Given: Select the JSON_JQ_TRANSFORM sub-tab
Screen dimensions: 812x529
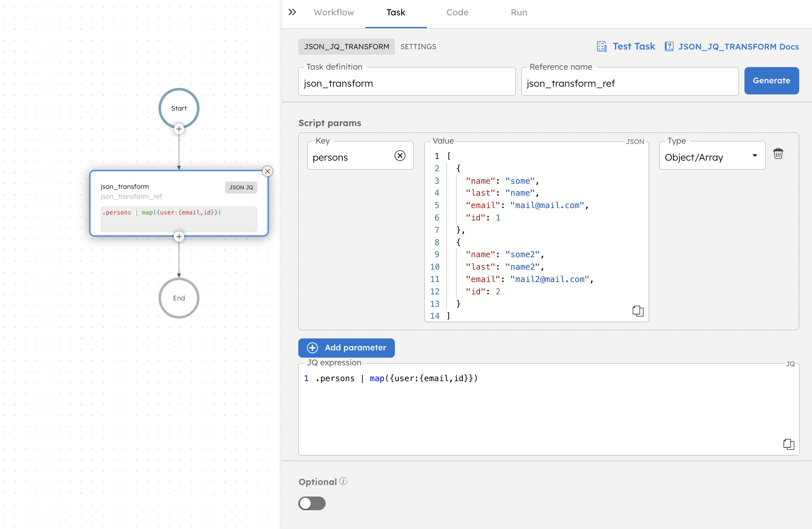Looking at the screenshot, I should [347, 47].
